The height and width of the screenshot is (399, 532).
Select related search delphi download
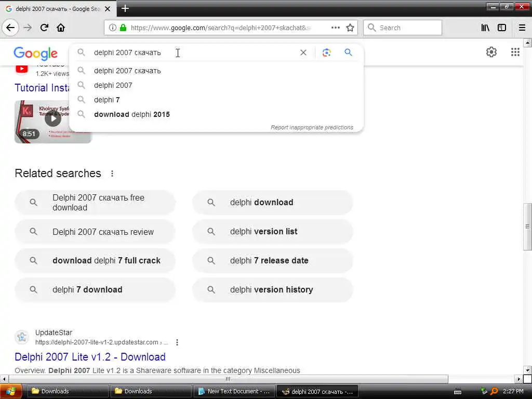(273, 203)
